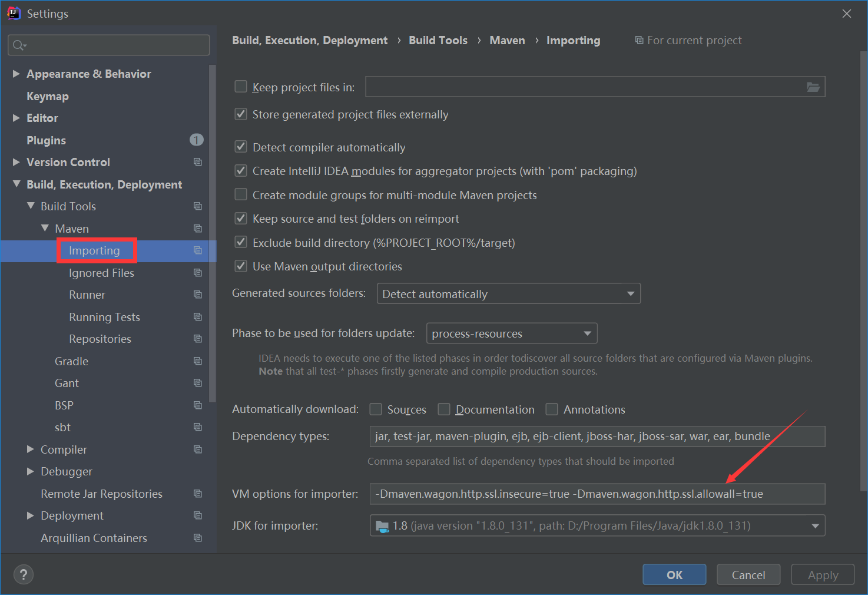Enable Create module groups for multi-module projects

[241, 194]
